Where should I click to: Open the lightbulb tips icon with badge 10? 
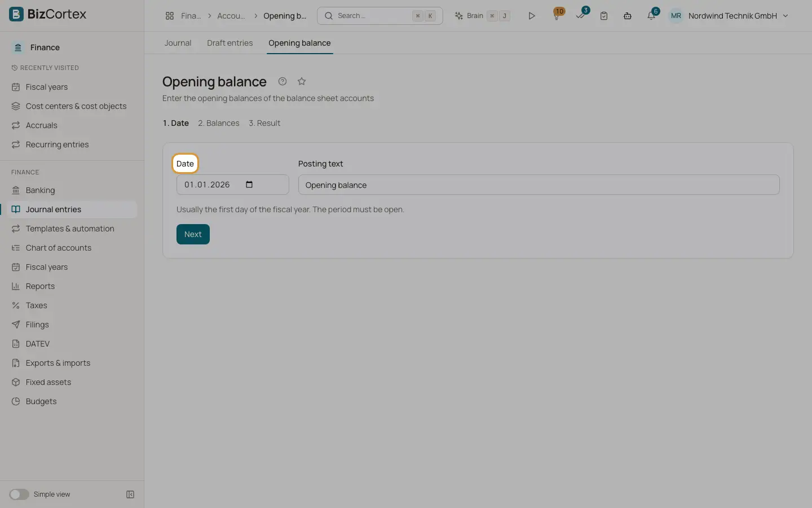557,15
